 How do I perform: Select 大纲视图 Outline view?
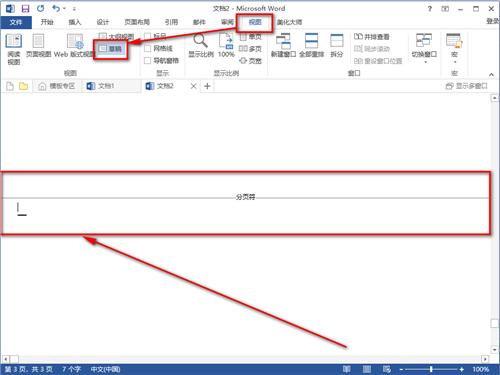coord(116,36)
